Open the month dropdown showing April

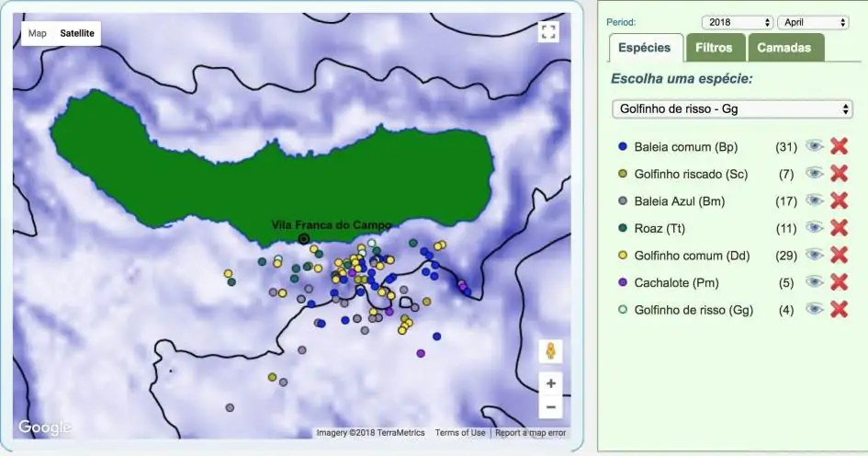coord(813,22)
